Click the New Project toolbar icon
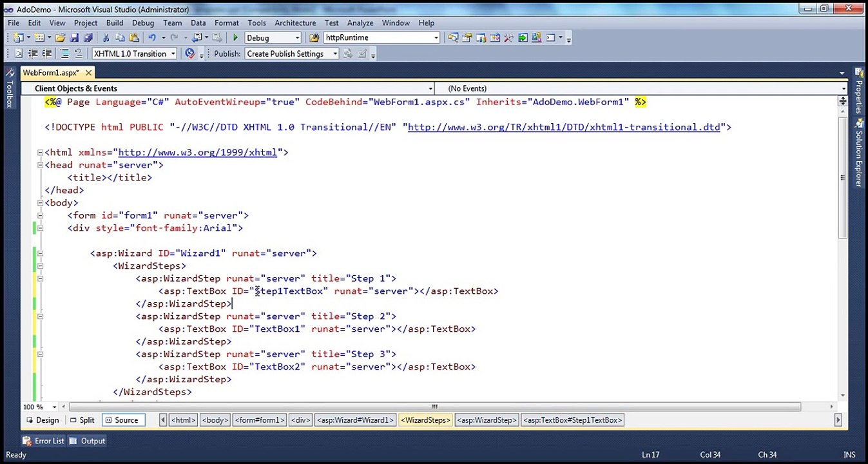The width and height of the screenshot is (868, 464). (x=17, y=38)
